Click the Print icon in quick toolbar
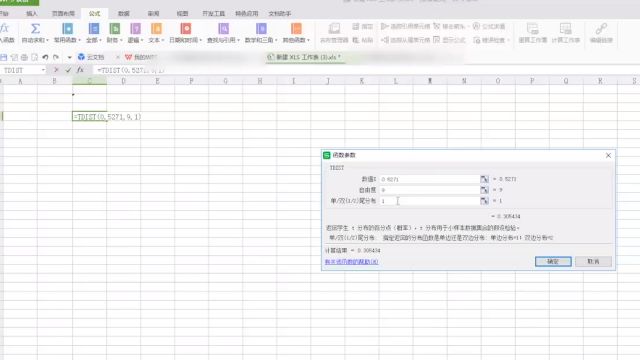This screenshot has height=360, width=640. point(24,57)
